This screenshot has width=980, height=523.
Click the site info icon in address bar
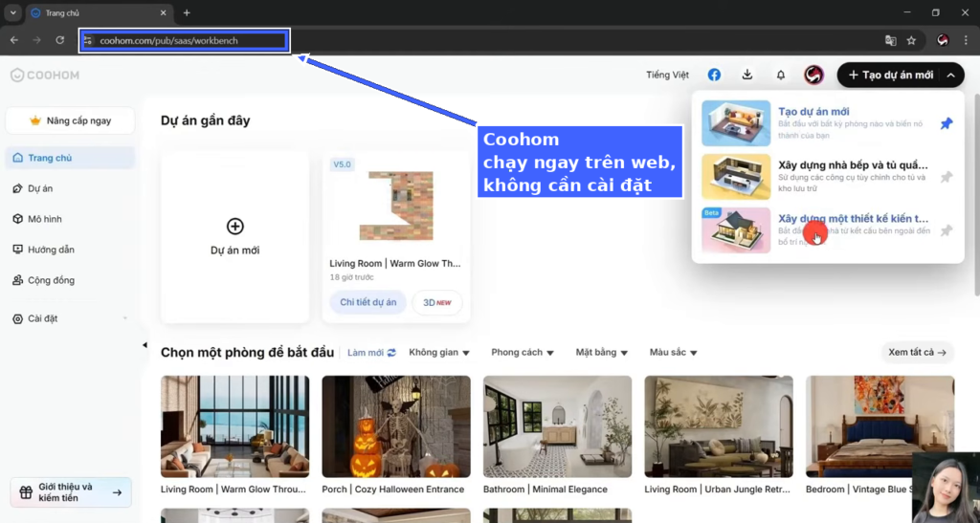tap(88, 40)
